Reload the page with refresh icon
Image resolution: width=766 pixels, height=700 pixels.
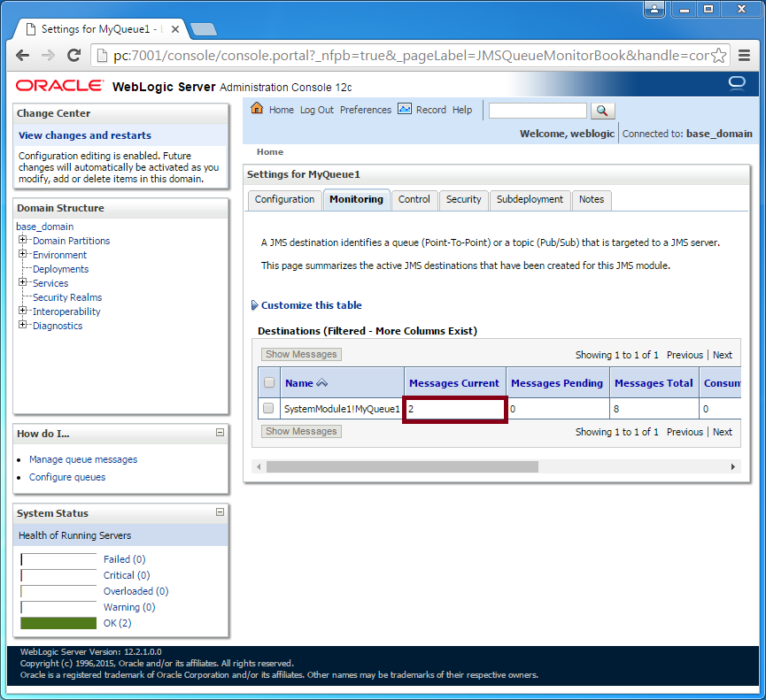(x=74, y=56)
